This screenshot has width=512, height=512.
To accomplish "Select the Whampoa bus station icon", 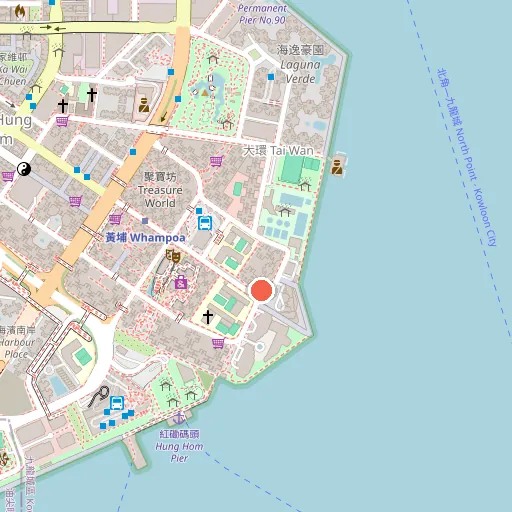I will click(x=205, y=223).
